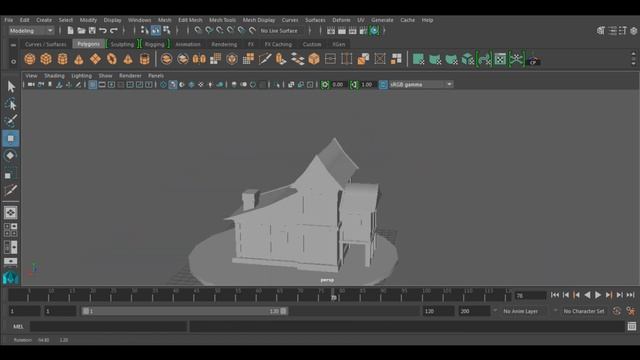Activate the Rotate tool in toolbox
This screenshot has width=640, height=360.
pos(11,156)
